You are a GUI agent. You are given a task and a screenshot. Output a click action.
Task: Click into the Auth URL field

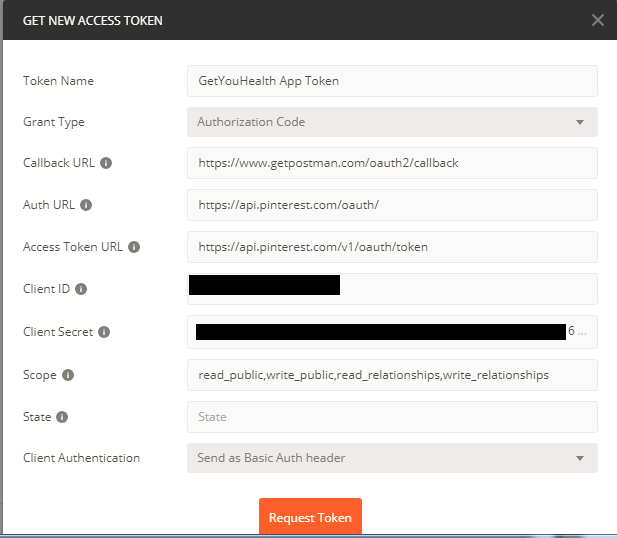tap(392, 205)
